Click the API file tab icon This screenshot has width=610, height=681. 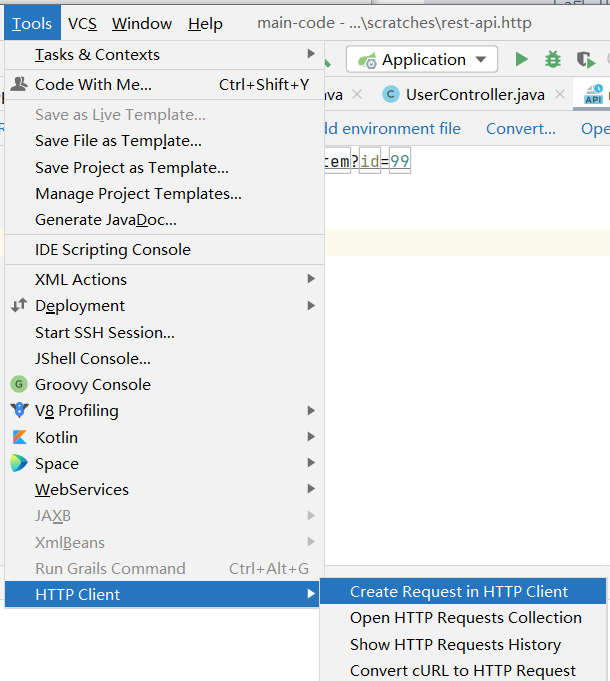[594, 94]
